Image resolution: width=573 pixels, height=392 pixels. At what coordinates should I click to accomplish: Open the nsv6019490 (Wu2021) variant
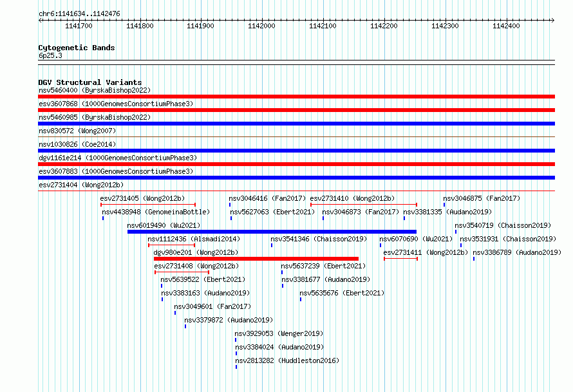164,225
